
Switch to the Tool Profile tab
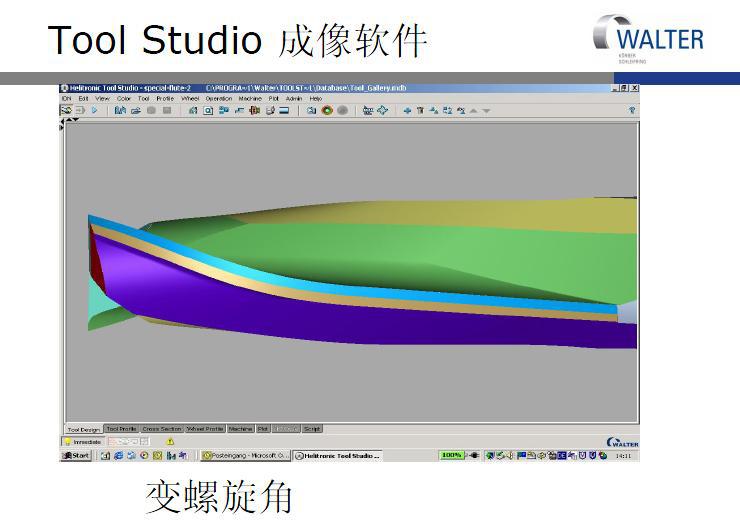click(121, 429)
